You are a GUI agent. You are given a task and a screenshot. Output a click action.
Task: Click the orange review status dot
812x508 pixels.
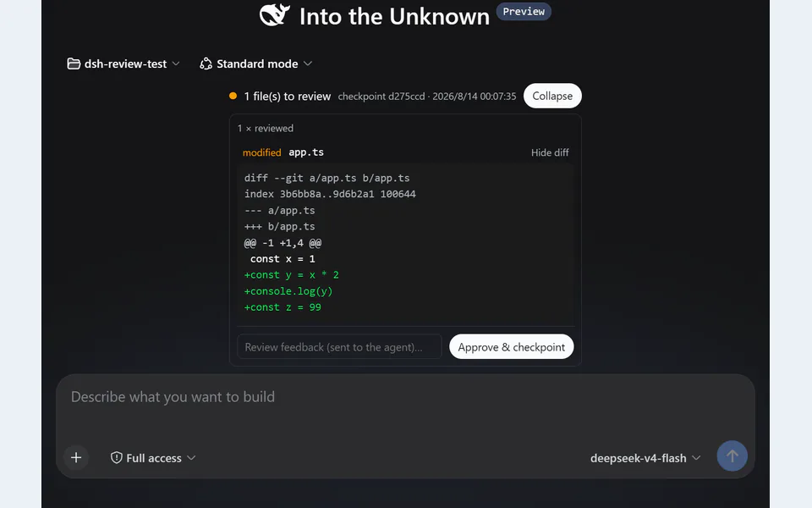click(x=233, y=96)
